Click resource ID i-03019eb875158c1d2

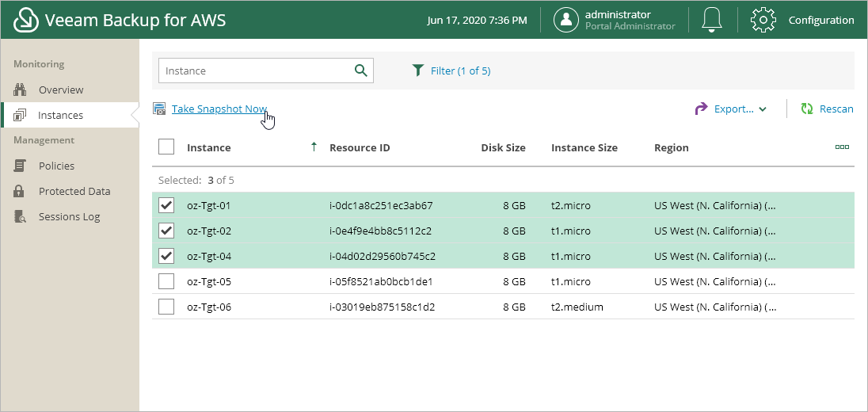(x=382, y=307)
